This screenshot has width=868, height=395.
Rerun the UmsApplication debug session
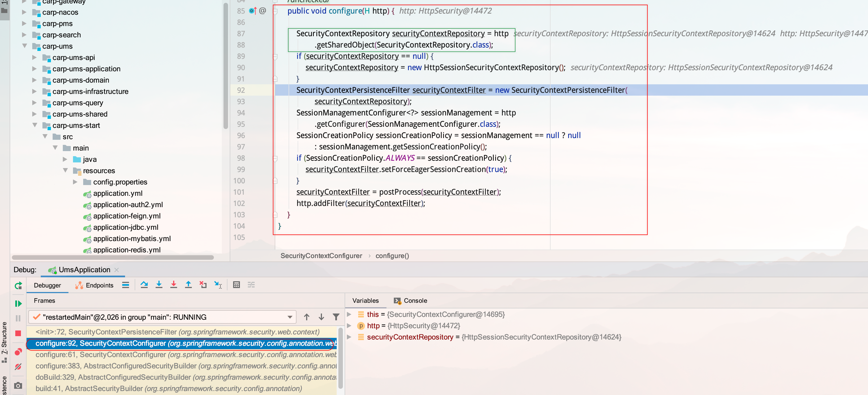coord(18,285)
